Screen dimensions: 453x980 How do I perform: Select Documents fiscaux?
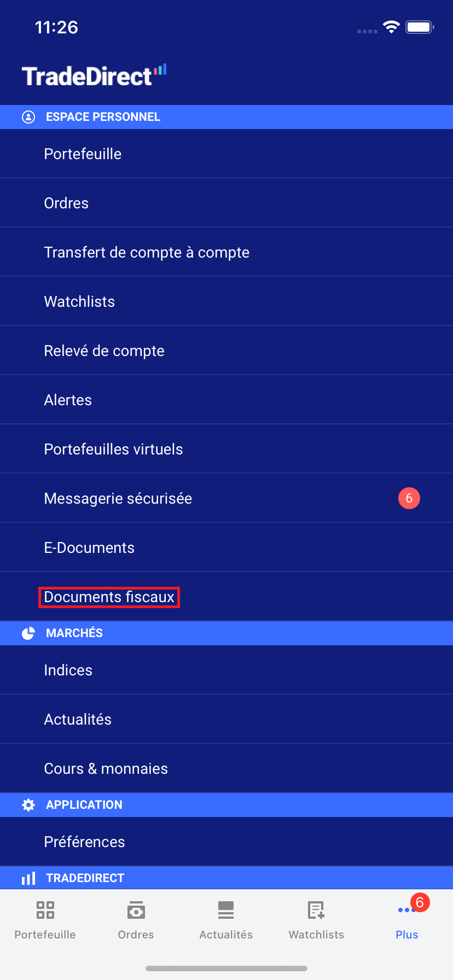coord(109,597)
